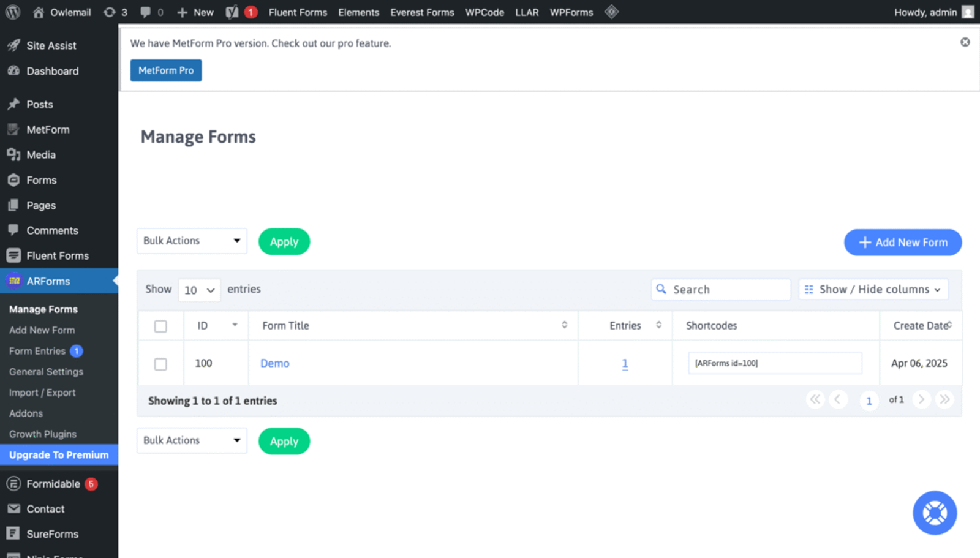Screen dimensions: 980x558
Task: Open Import / Export submenu item
Action: tap(42, 393)
